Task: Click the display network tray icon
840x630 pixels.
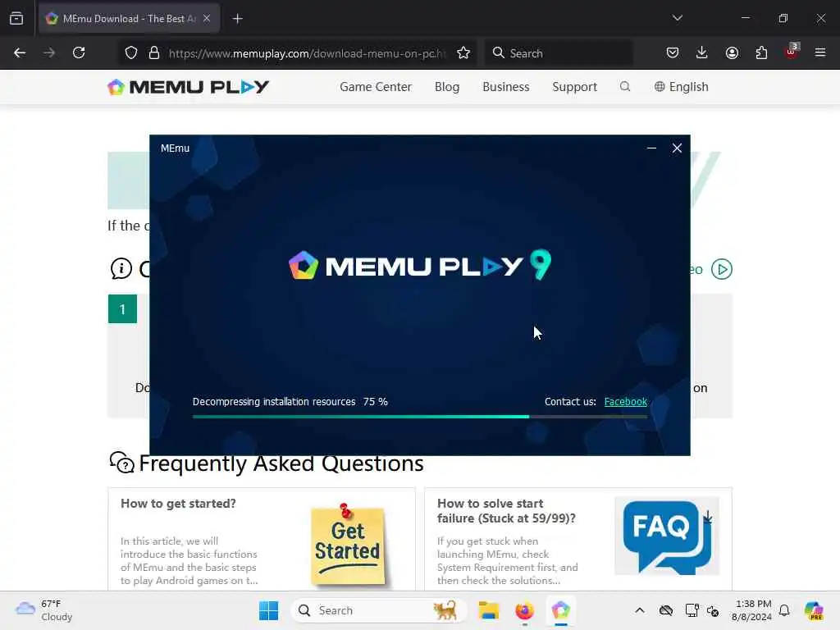Action: tap(692, 610)
